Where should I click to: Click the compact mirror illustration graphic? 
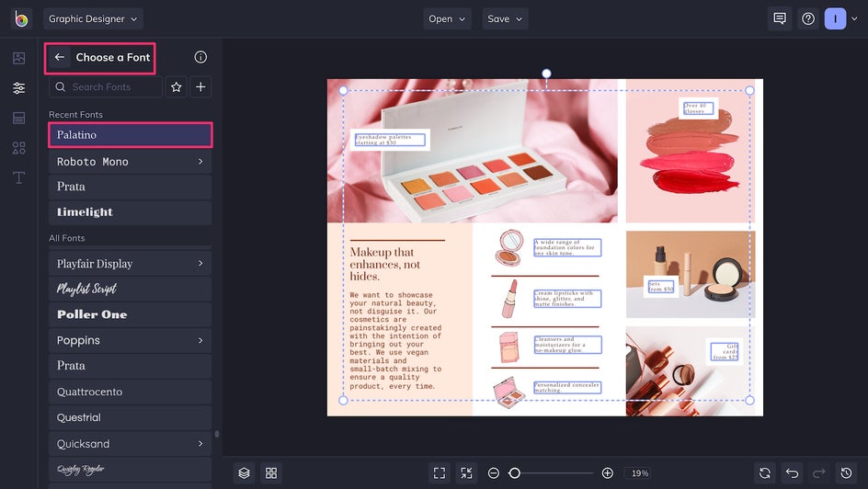[509, 248]
